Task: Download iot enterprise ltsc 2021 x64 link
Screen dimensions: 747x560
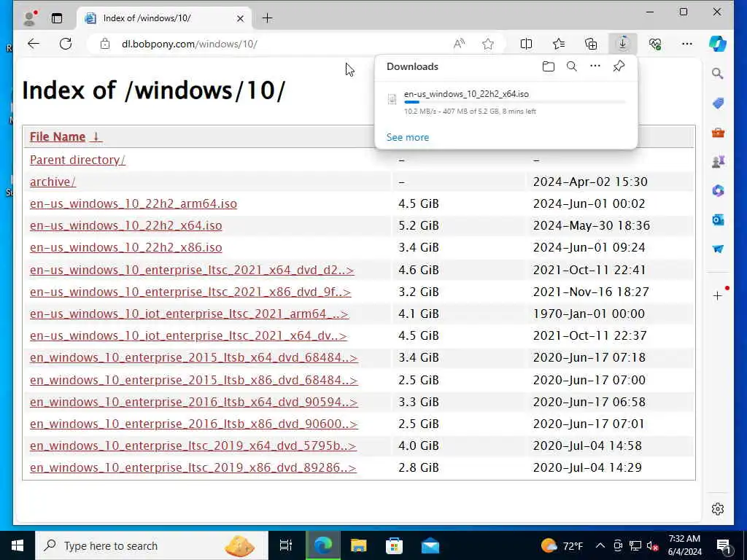Action: pos(188,335)
